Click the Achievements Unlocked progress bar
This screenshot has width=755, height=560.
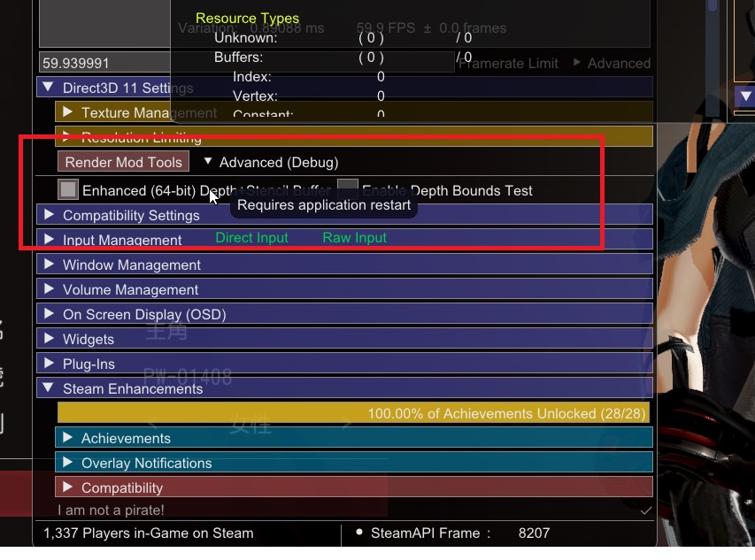pos(354,413)
